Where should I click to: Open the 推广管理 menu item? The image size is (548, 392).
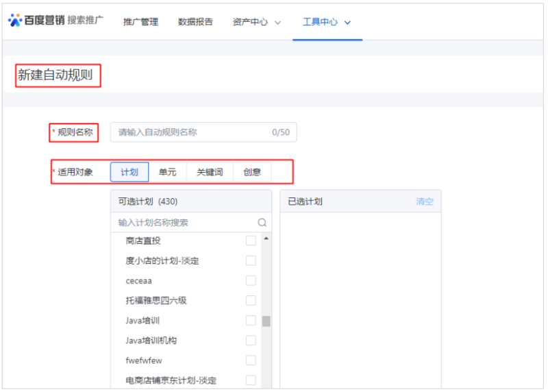(x=140, y=22)
